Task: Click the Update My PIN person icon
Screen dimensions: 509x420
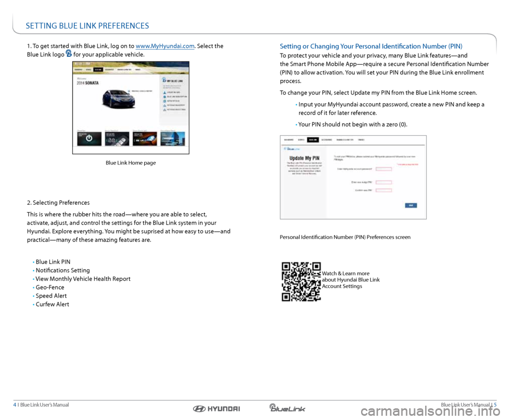Action: (164, 92)
